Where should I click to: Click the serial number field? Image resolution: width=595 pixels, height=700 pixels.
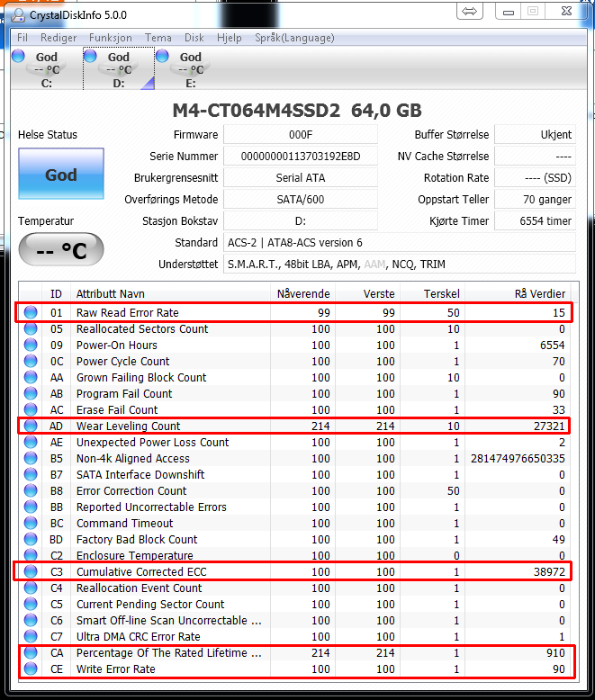(x=301, y=157)
